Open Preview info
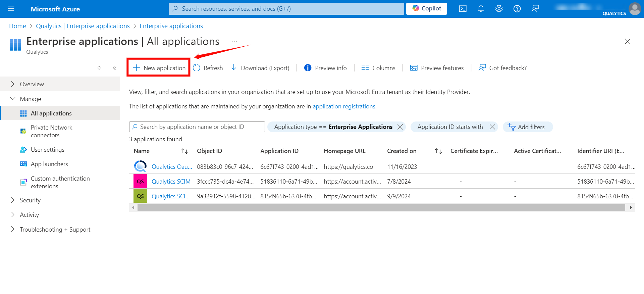 click(325, 68)
